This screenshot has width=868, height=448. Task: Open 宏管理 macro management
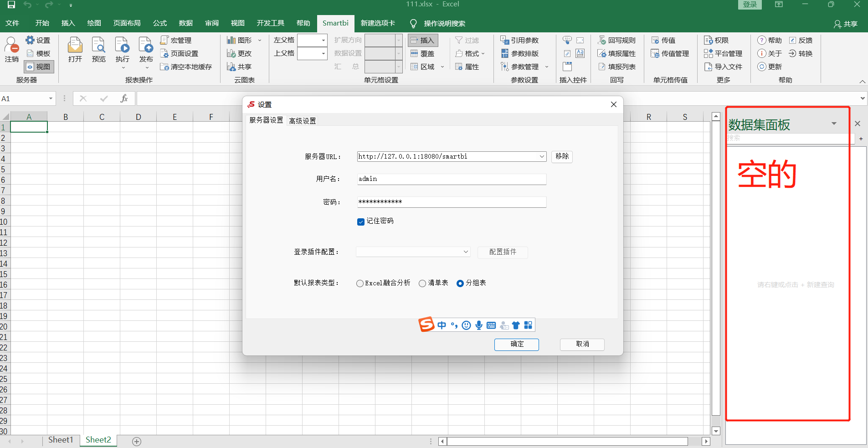(x=176, y=40)
